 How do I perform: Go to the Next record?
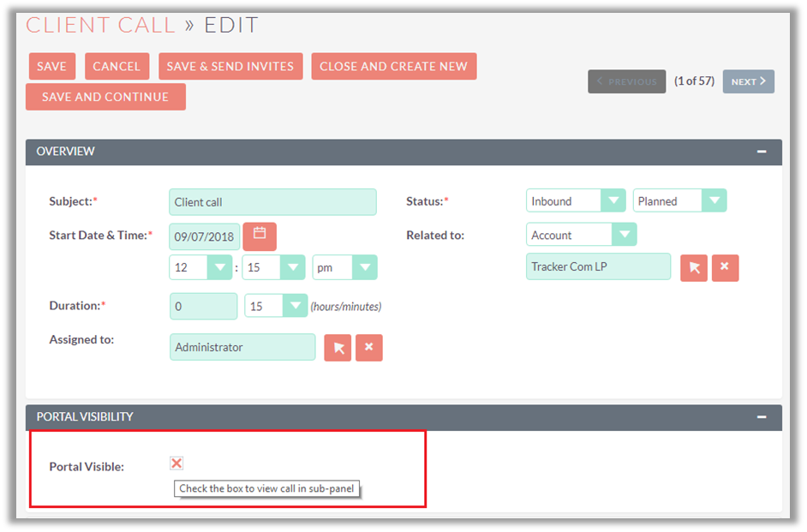pos(748,82)
